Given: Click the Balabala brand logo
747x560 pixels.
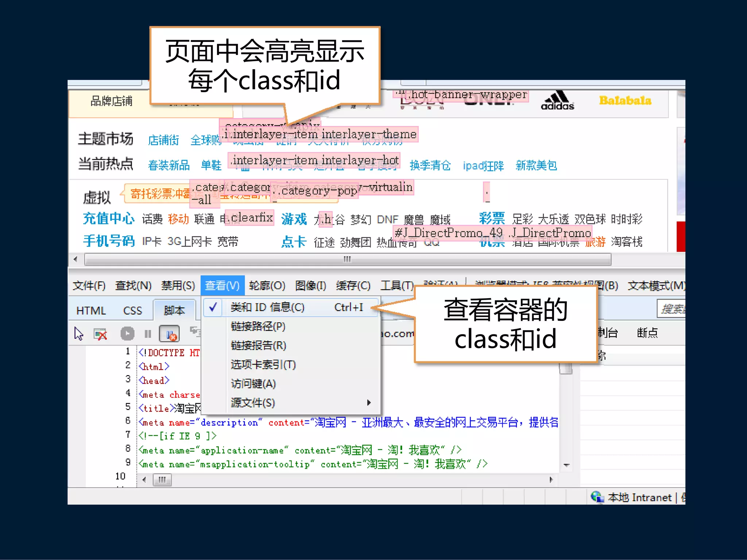Looking at the screenshot, I should pos(625,101).
